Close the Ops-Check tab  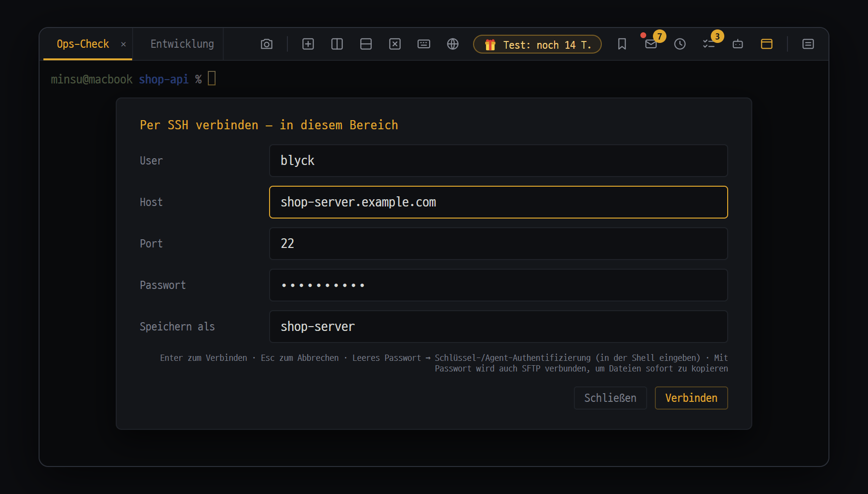click(x=123, y=44)
